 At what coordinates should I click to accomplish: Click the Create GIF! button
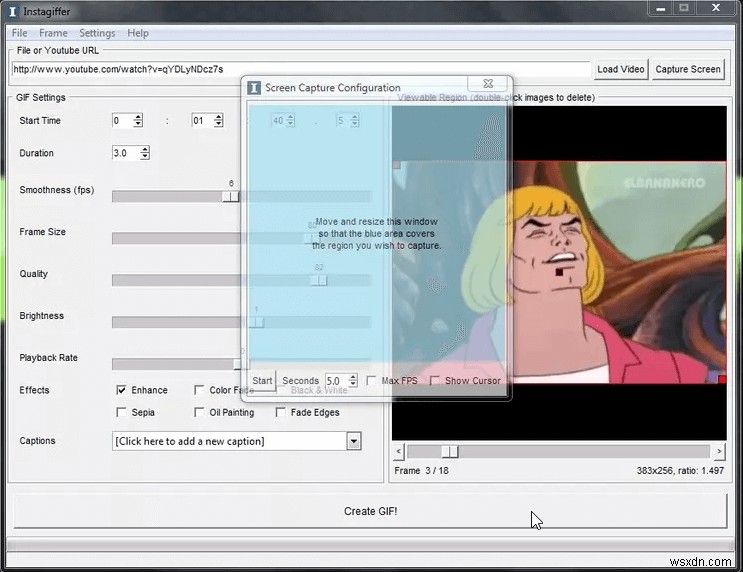370,511
